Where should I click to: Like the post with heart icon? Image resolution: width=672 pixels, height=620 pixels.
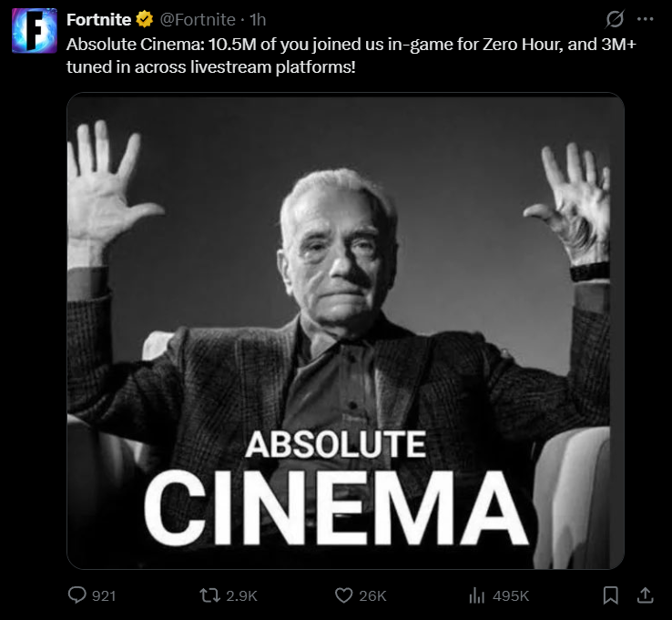(343, 595)
